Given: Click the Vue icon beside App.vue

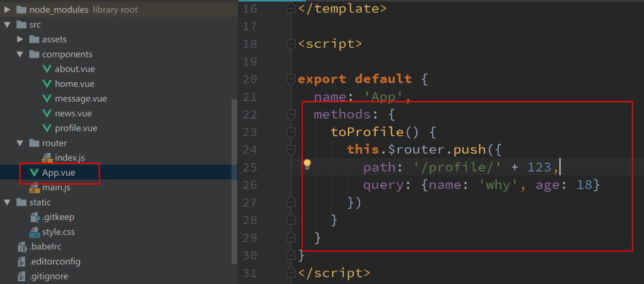Looking at the screenshot, I should click(x=35, y=173).
